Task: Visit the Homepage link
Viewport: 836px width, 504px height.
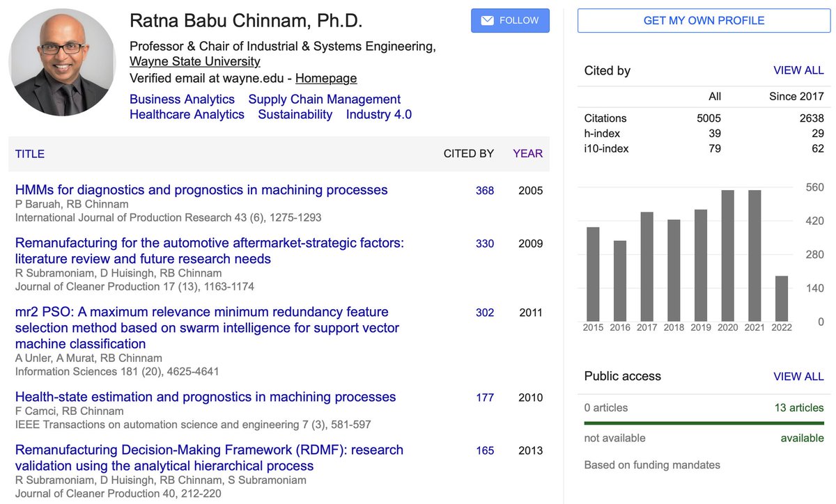Action: click(x=326, y=78)
